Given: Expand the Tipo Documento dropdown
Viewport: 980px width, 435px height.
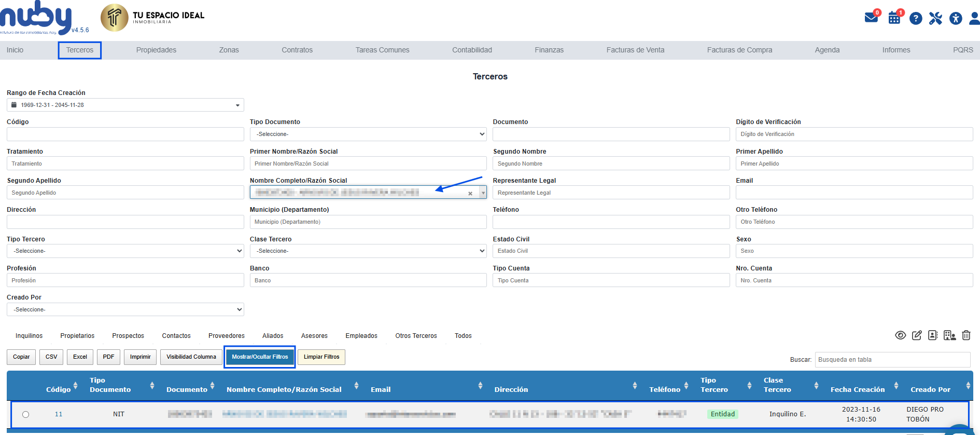Looking at the screenshot, I should [368, 134].
